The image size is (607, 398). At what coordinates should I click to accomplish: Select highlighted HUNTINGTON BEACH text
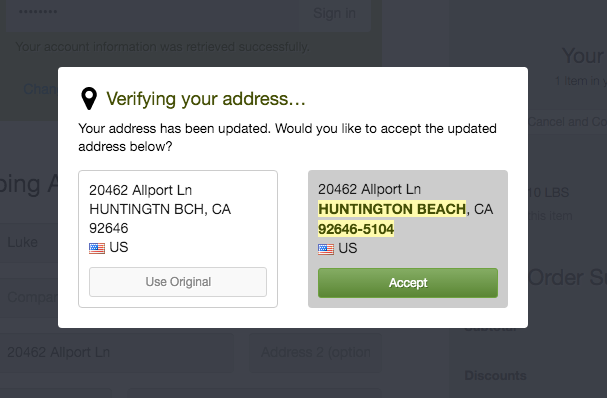[x=392, y=209]
